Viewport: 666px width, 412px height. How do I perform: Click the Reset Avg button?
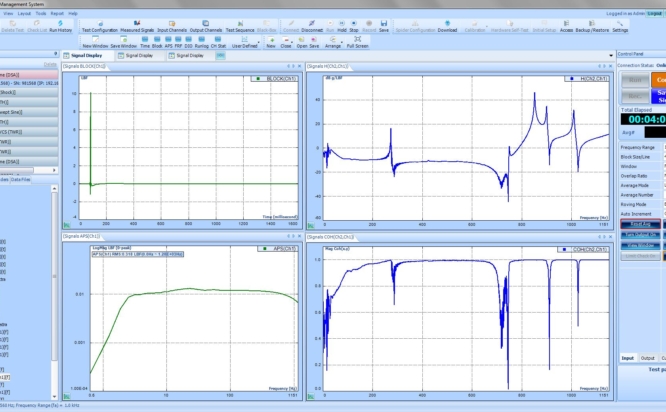641,224
